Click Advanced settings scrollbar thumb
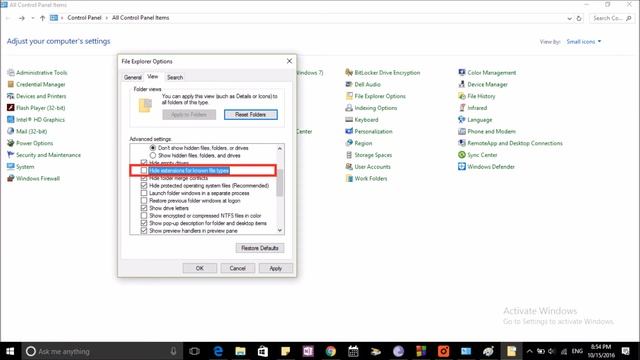Screen dimensions: 640x360 click(x=280, y=182)
